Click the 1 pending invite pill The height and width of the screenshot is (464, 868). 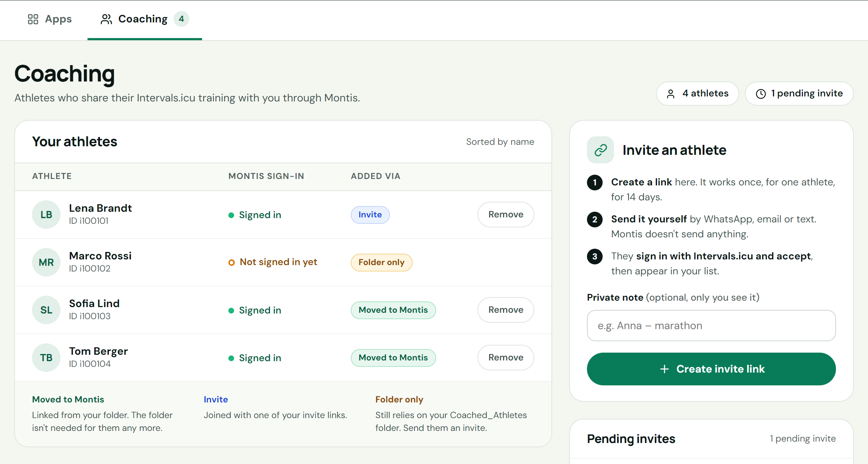click(799, 94)
